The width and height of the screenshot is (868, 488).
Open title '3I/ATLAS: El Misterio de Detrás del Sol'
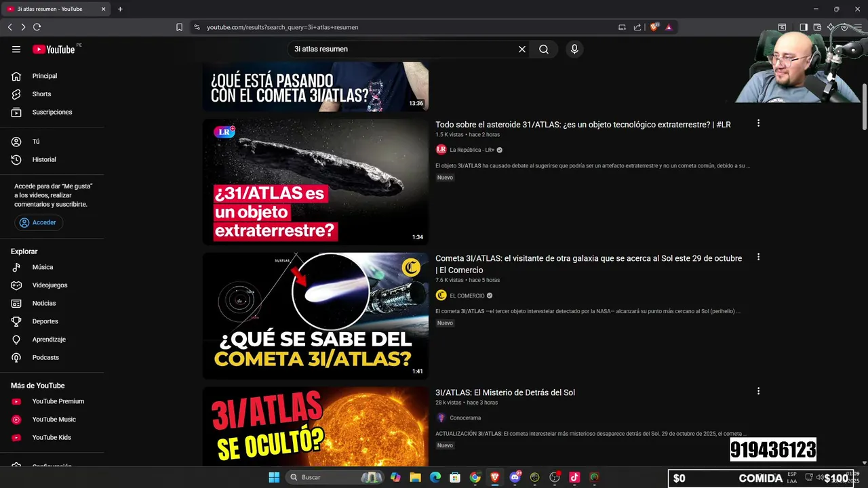coord(505,392)
